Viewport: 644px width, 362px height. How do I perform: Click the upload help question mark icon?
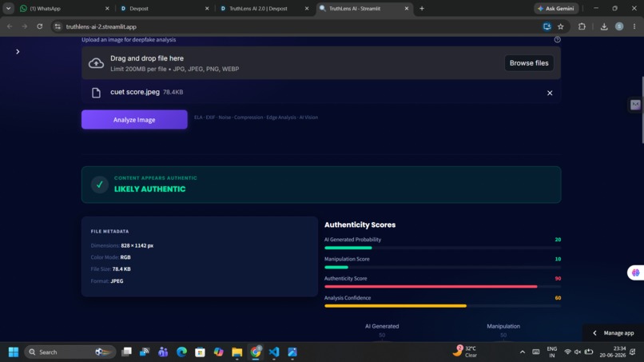(557, 39)
